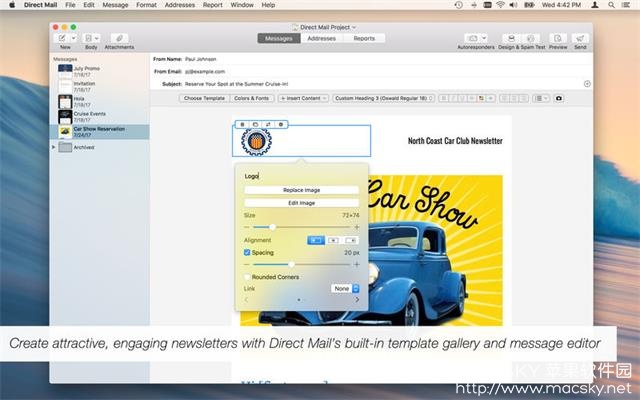The image size is (640, 400).
Task: Align text right in format bar
Action: tap(524, 98)
